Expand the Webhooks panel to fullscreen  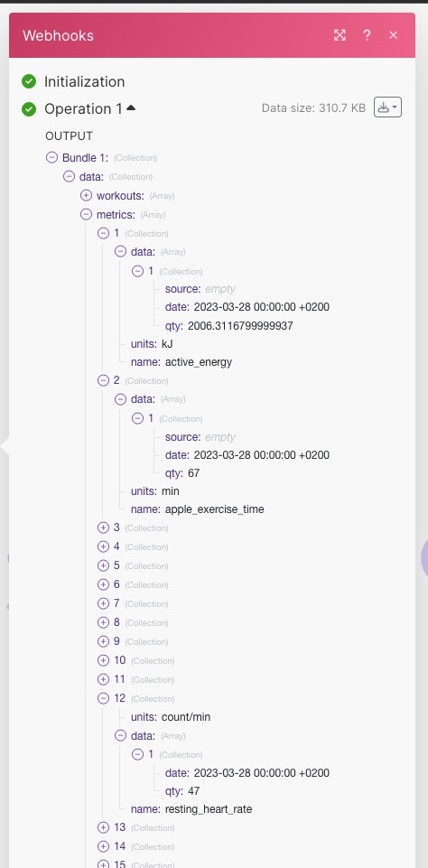(340, 35)
